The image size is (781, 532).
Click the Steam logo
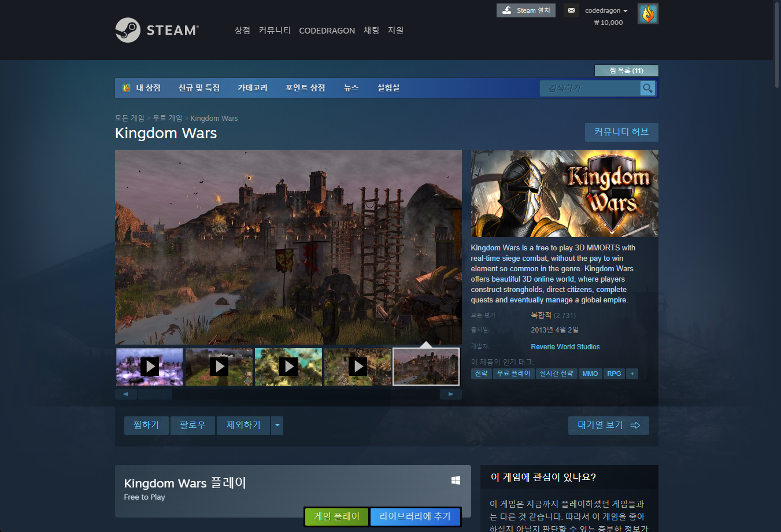tap(157, 30)
